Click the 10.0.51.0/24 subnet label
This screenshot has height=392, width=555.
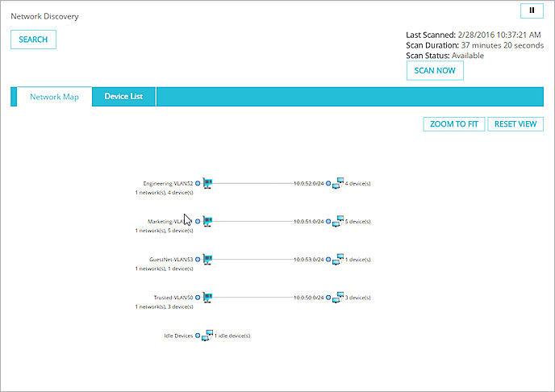(309, 222)
